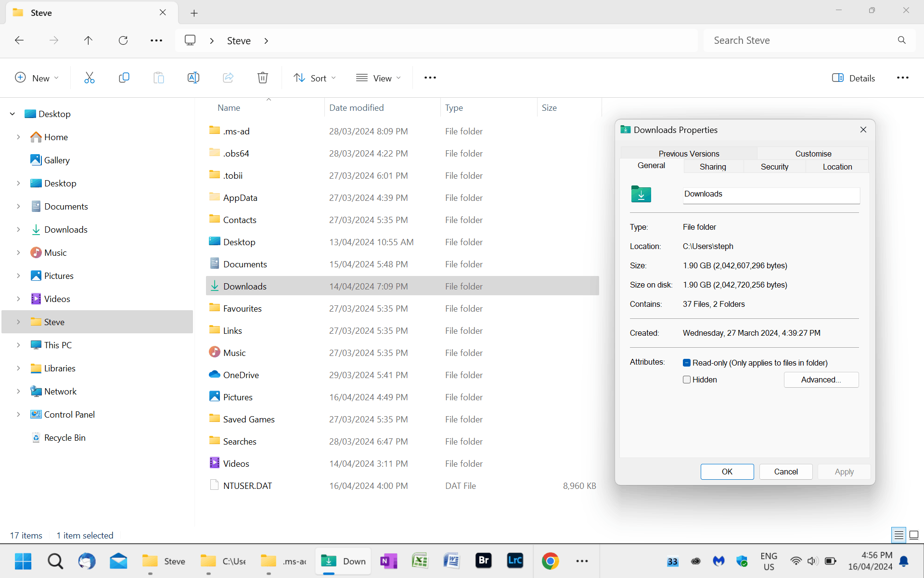
Task: Switch to large icons view in status bar
Action: pos(914,535)
